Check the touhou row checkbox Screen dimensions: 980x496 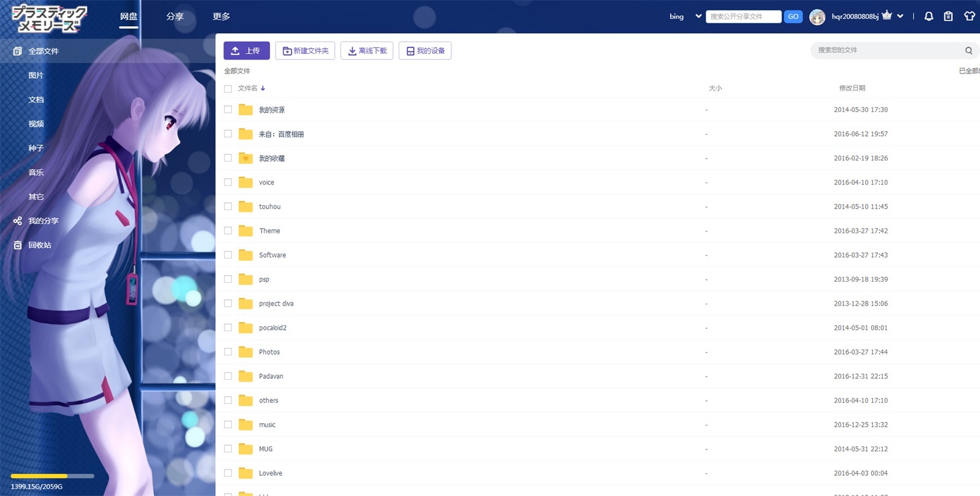[x=228, y=206]
